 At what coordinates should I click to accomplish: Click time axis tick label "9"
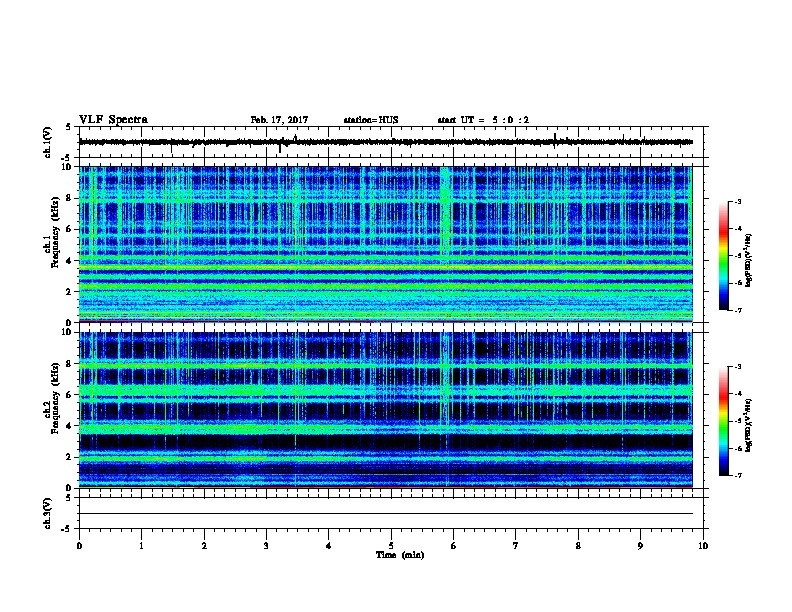point(640,546)
